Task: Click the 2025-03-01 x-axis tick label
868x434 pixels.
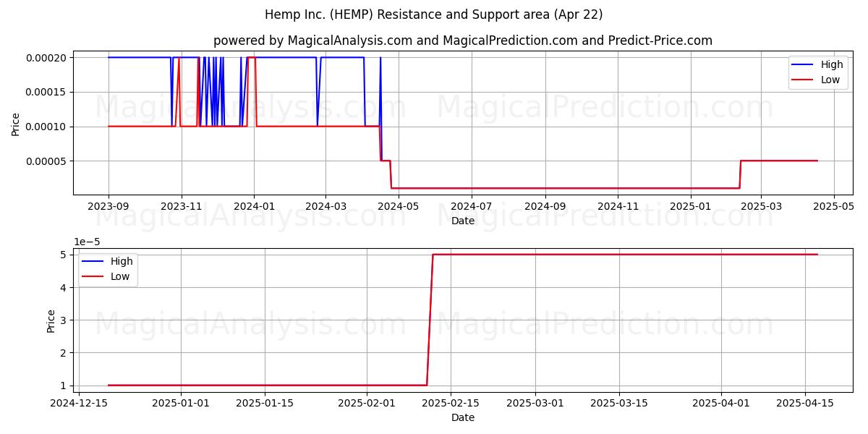Action: pyautogui.click(x=535, y=403)
